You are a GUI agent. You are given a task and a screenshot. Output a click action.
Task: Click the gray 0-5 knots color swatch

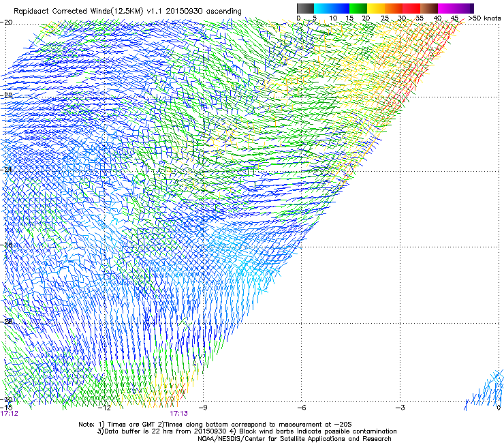click(305, 8)
